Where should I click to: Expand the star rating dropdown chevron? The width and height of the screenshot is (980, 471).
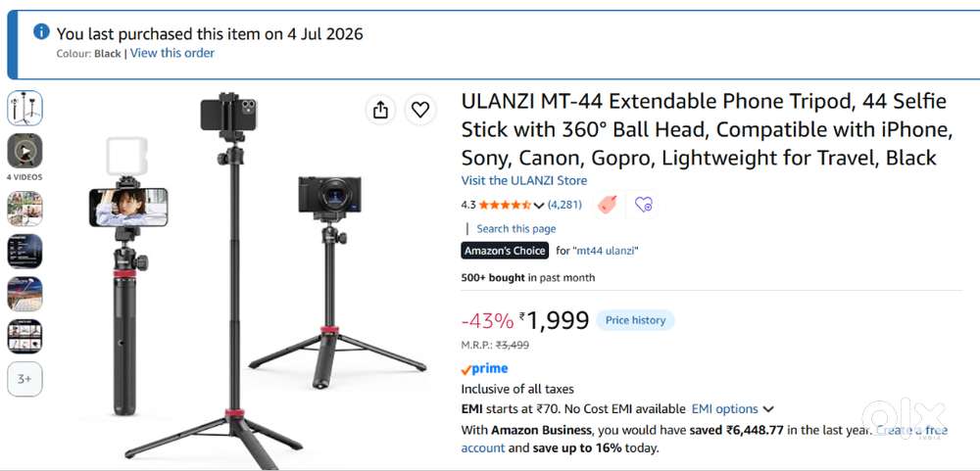(539, 205)
